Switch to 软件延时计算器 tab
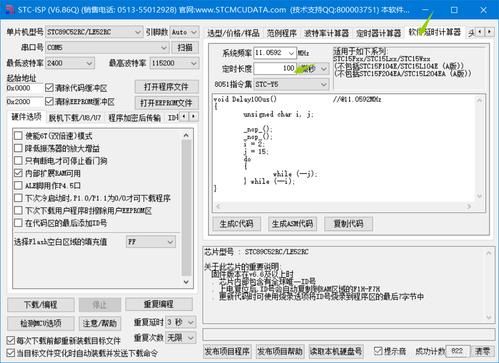 point(434,32)
